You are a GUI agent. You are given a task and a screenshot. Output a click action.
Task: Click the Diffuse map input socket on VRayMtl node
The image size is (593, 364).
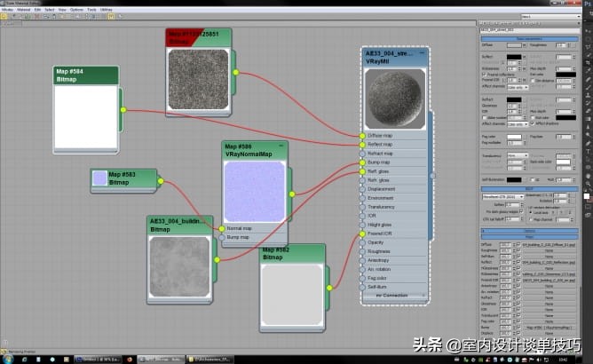pyautogui.click(x=364, y=135)
